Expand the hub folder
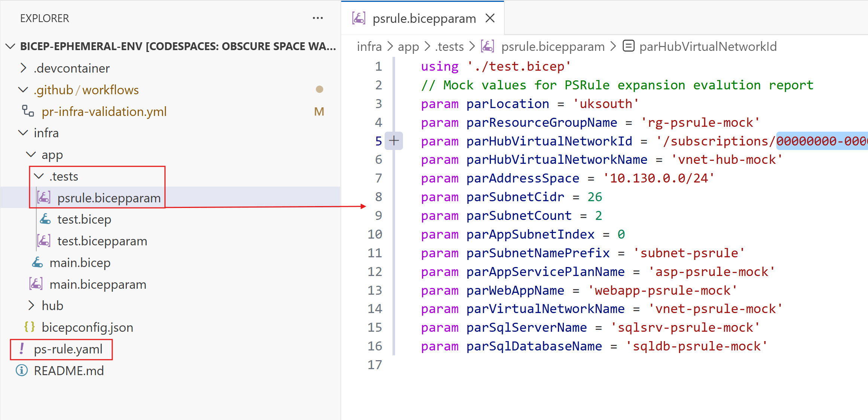The image size is (868, 420). 31,306
